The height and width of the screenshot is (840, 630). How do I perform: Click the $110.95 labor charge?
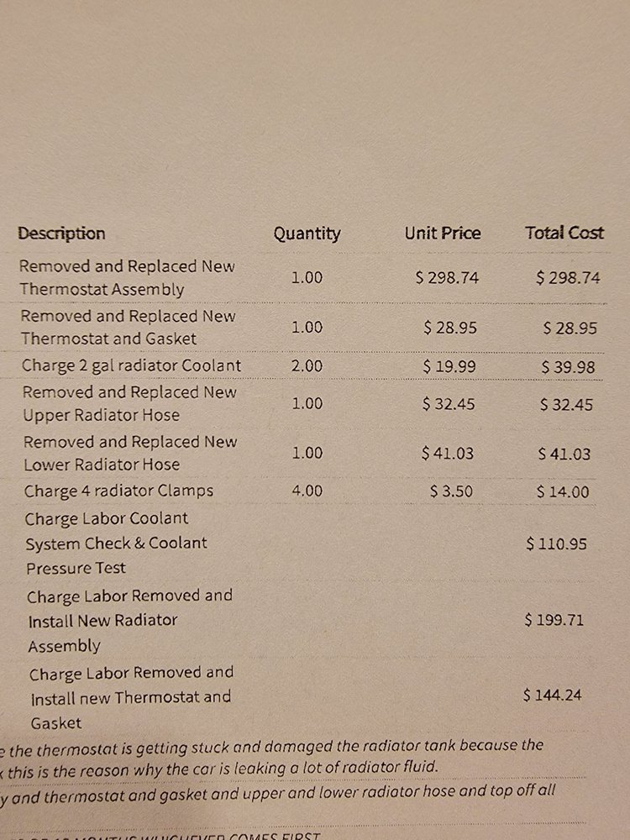[556, 543]
